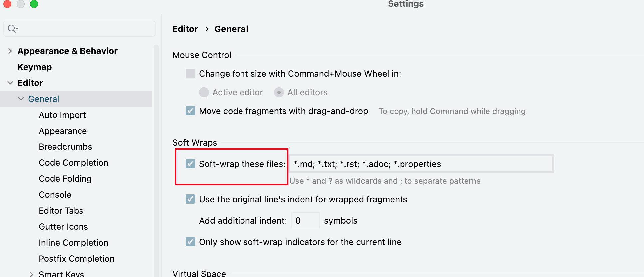Click the search magnifier icon in settings
Screen dimensions: 644x277
12,29
